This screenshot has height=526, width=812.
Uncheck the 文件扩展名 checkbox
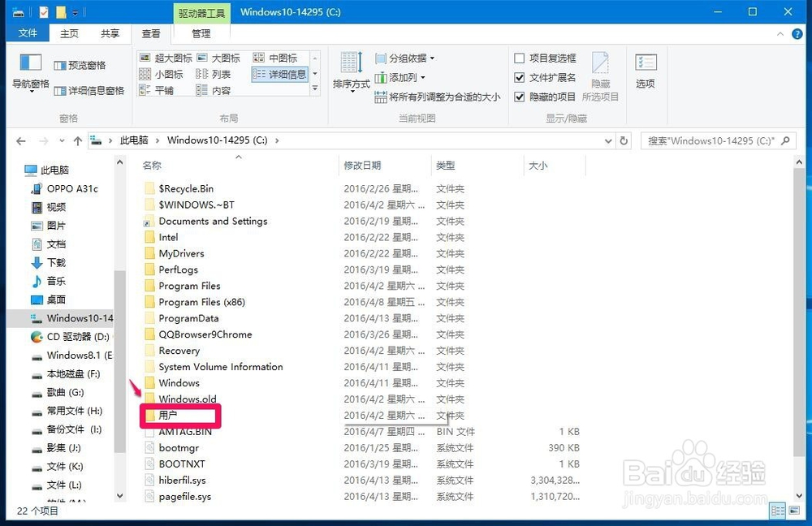point(519,79)
